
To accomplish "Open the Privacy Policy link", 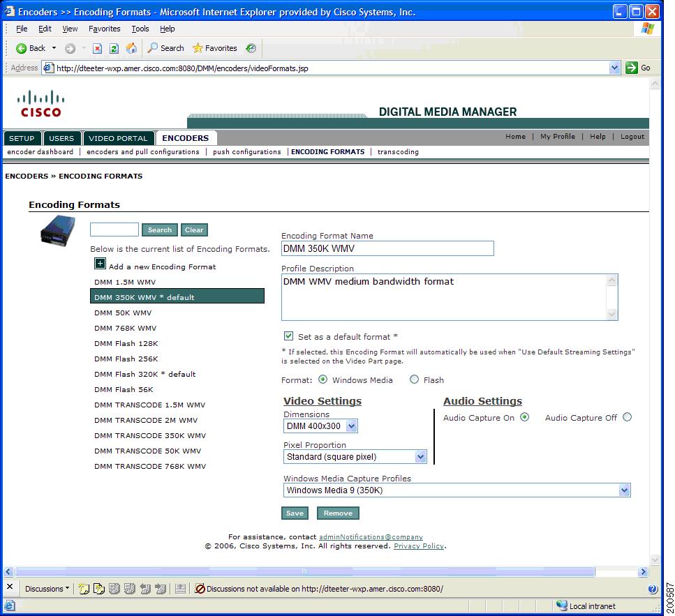I will (x=419, y=546).
